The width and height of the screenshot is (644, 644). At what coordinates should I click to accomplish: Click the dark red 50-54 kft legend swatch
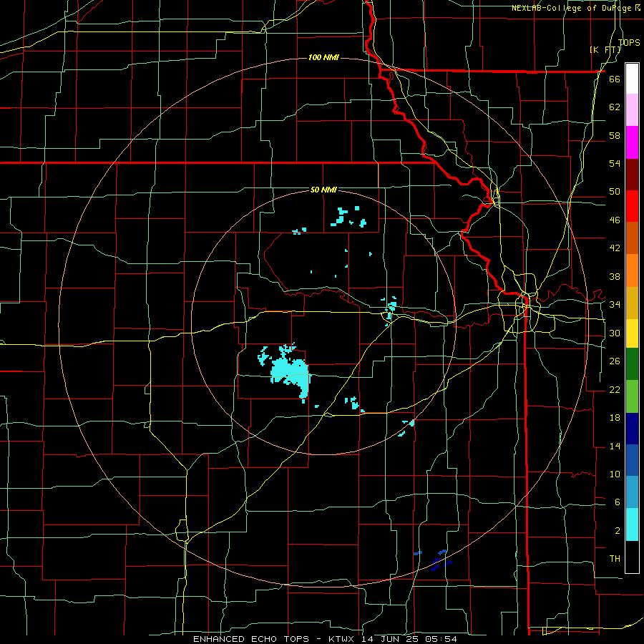pyautogui.click(x=632, y=175)
